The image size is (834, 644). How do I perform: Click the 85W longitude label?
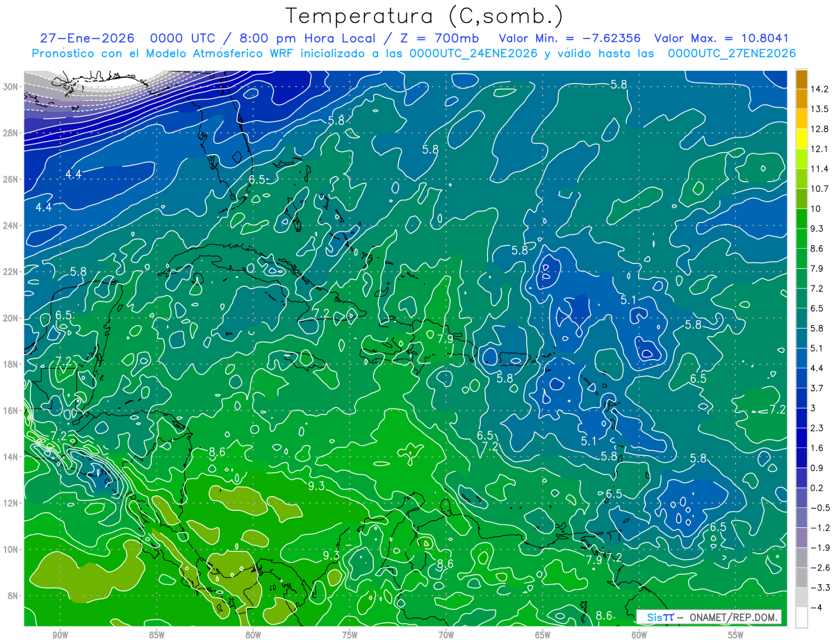point(156,635)
